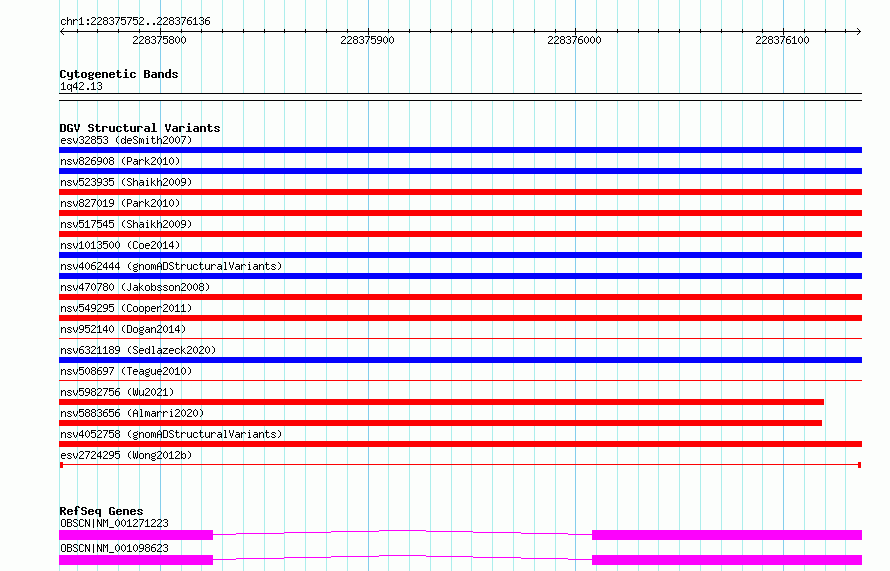
Task: Click the nsv827019 (Park2010) label
Action: (x=120, y=203)
